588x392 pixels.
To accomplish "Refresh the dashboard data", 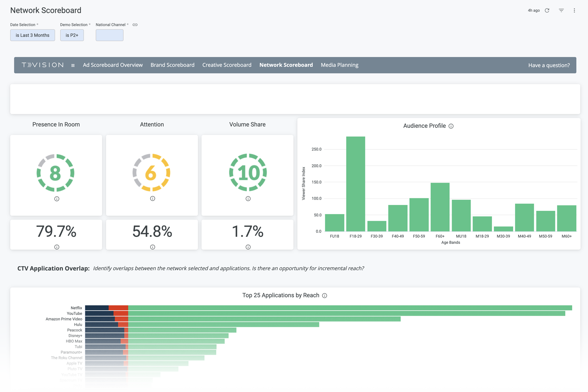I will tap(547, 10).
